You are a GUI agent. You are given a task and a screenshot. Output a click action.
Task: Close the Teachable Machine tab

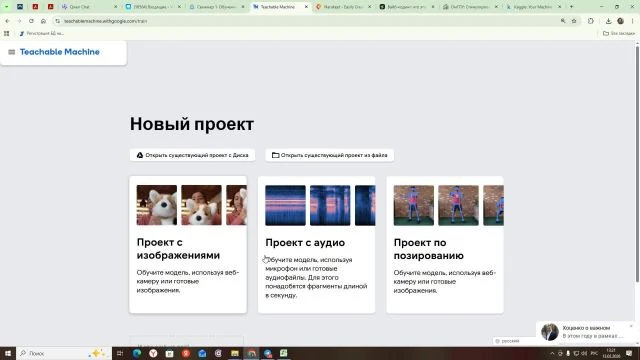point(307,7)
